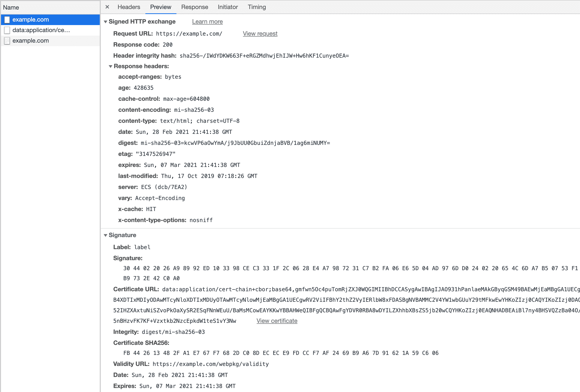580x392 pixels.
Task: Click the close X icon in network panel
Action: pyautogui.click(x=106, y=7)
